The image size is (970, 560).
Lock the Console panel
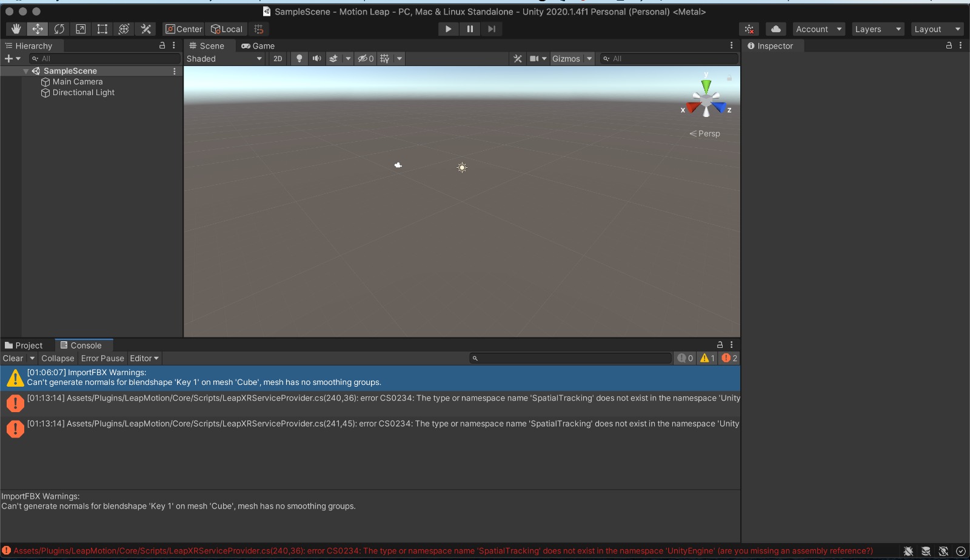click(720, 345)
